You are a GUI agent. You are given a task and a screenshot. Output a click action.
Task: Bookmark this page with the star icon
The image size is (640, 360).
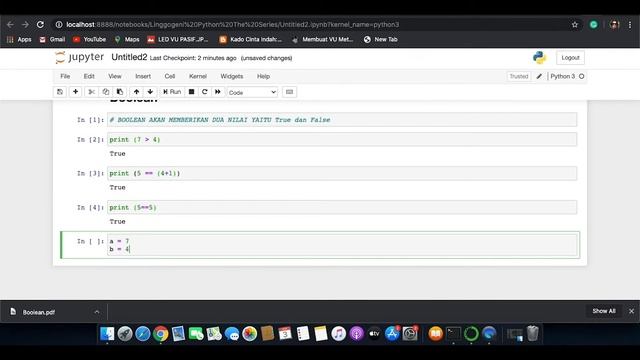[575, 24]
